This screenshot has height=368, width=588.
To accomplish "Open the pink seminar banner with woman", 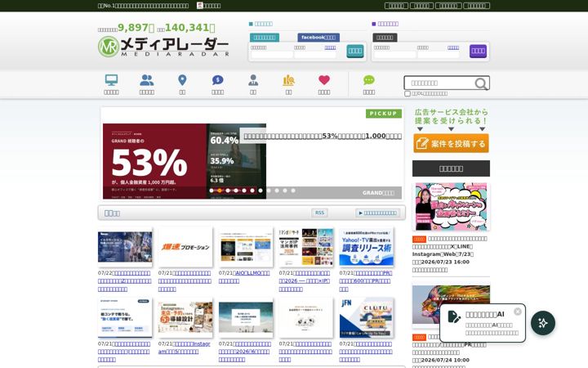I will [x=451, y=207].
